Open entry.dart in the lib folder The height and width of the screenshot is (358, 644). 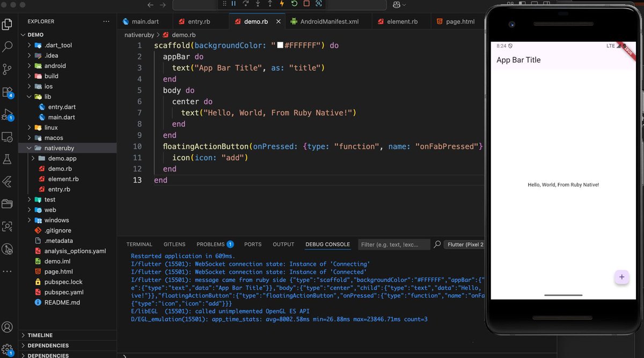(x=67, y=107)
